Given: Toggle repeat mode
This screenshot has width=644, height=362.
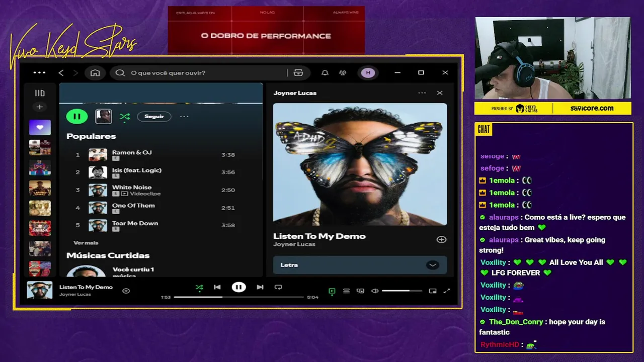Looking at the screenshot, I should [x=278, y=287].
